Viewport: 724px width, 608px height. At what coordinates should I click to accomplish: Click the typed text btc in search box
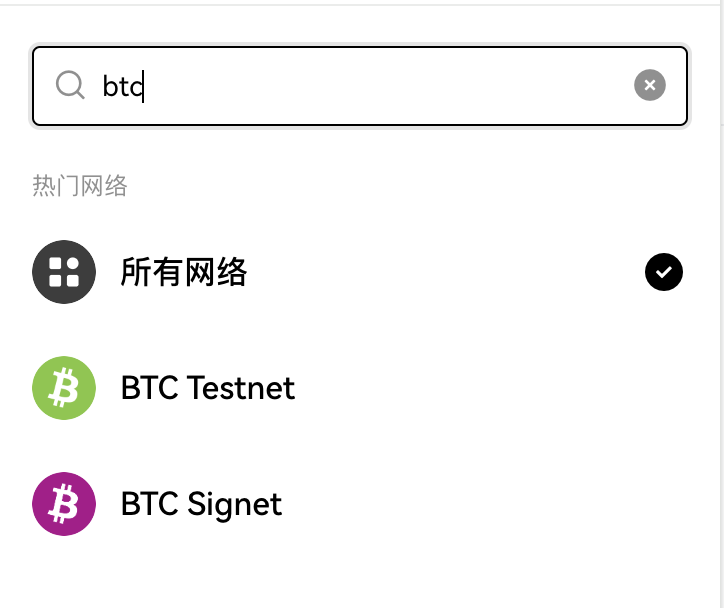[123, 86]
